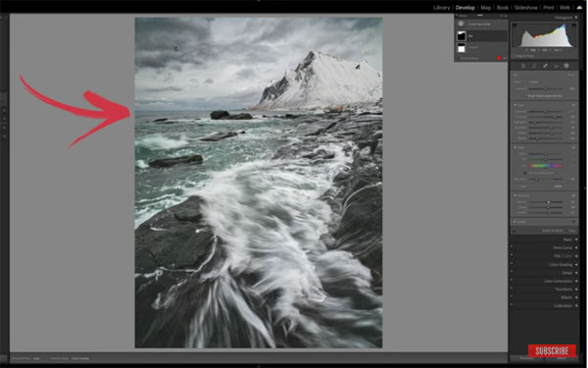Viewport: 588px width, 368px height.
Task: Click the Saturation slider handle in Color section
Action: click(x=537, y=180)
